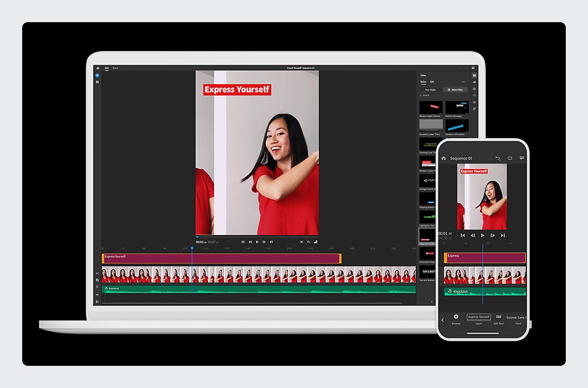The height and width of the screenshot is (388, 588).
Task: Open the Audio panel icon in right rail
Action: tap(474, 102)
